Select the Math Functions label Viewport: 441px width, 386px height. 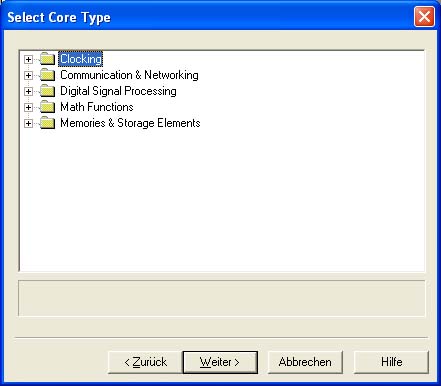tap(97, 107)
